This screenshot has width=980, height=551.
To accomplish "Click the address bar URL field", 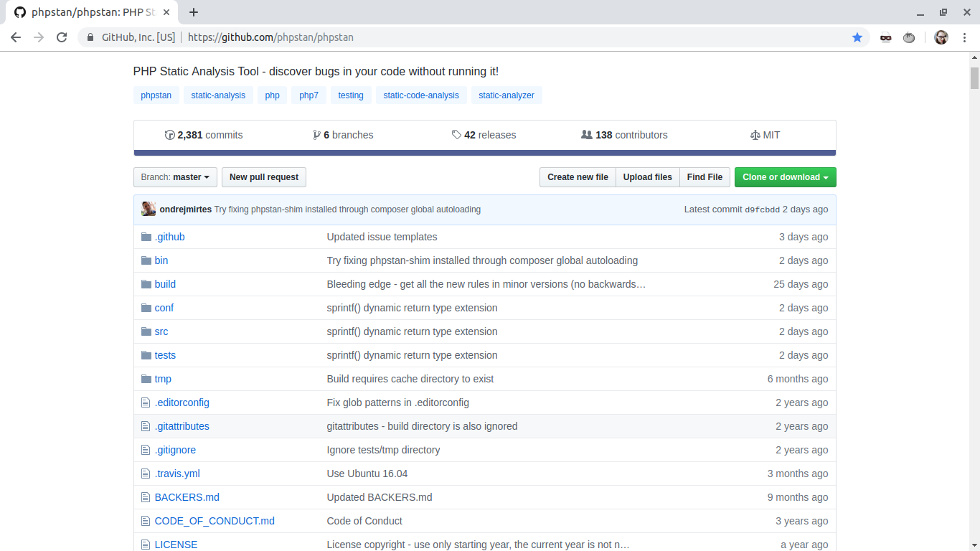I will (473, 37).
